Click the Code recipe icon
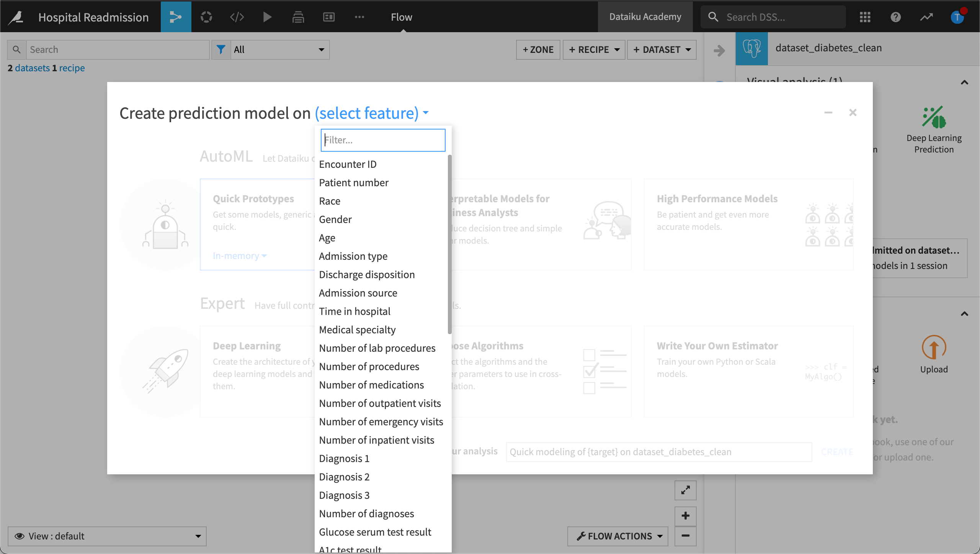This screenshot has width=980, height=554. 236,16
